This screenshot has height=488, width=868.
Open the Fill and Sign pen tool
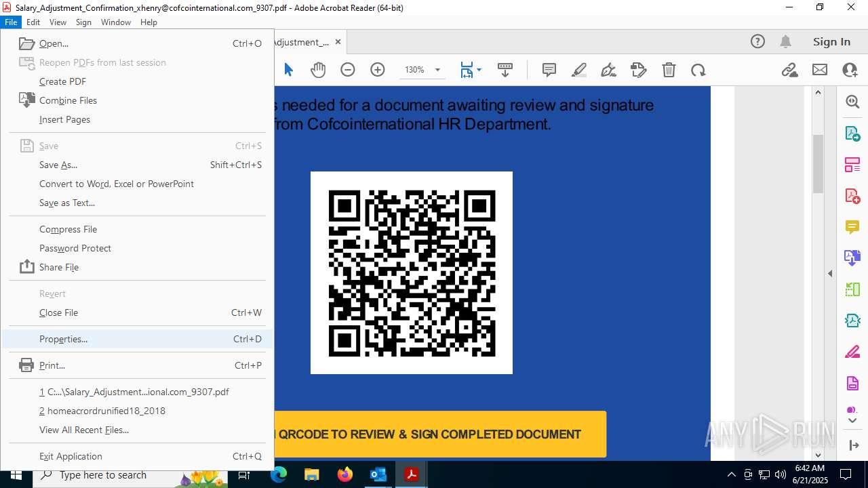click(x=609, y=70)
